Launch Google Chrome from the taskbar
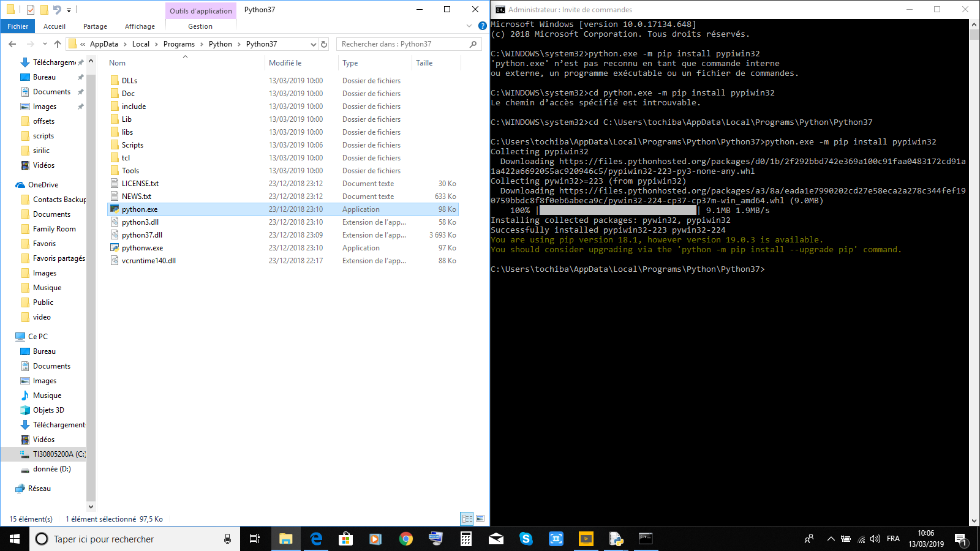Image resolution: width=980 pixels, height=551 pixels. click(406, 539)
